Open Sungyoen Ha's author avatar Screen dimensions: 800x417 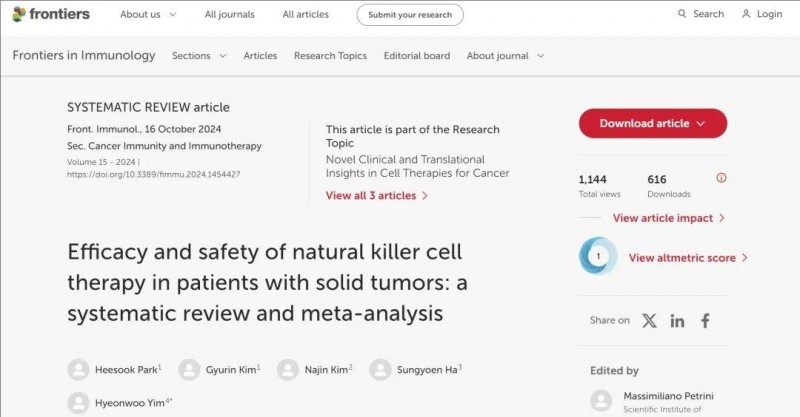[380, 370]
